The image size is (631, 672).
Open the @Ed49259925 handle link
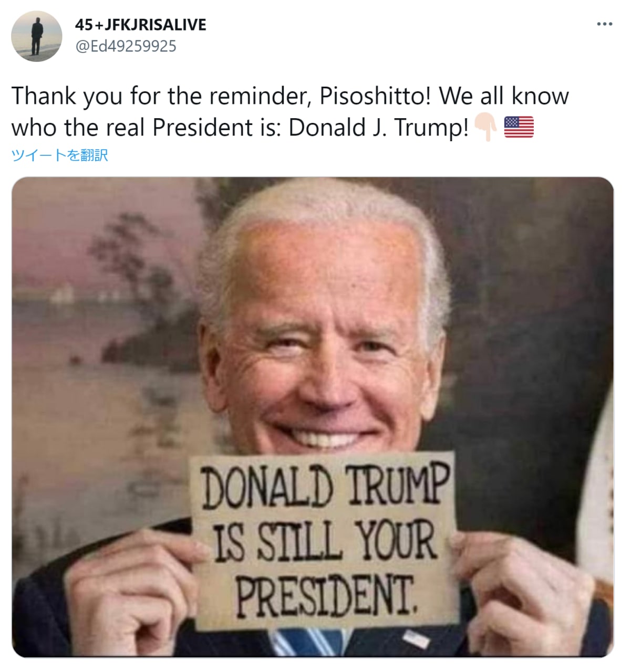(x=126, y=46)
